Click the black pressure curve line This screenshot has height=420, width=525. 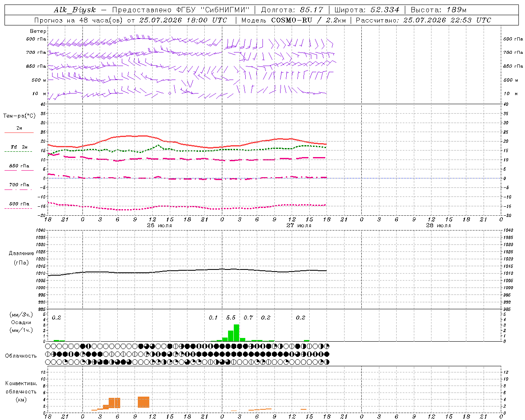tap(187, 270)
